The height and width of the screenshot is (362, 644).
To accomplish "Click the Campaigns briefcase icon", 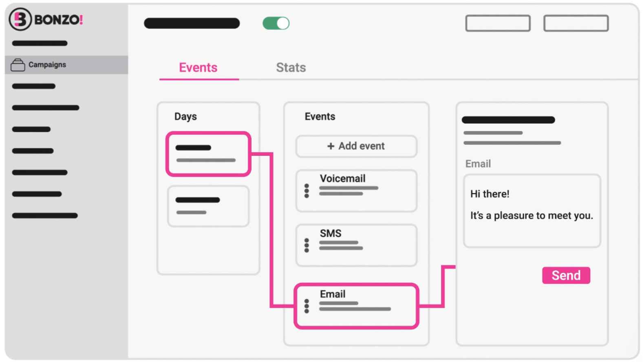I will [x=18, y=65].
